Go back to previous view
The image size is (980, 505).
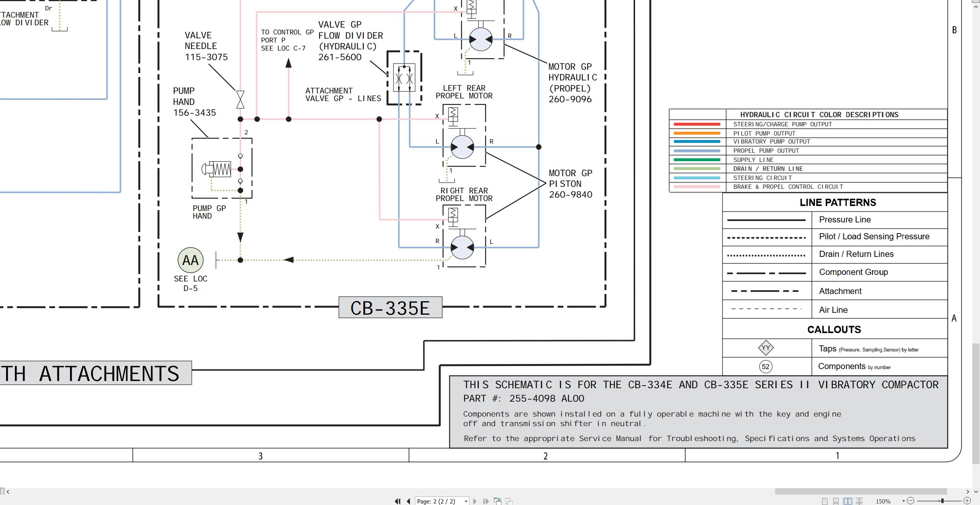coord(498,501)
